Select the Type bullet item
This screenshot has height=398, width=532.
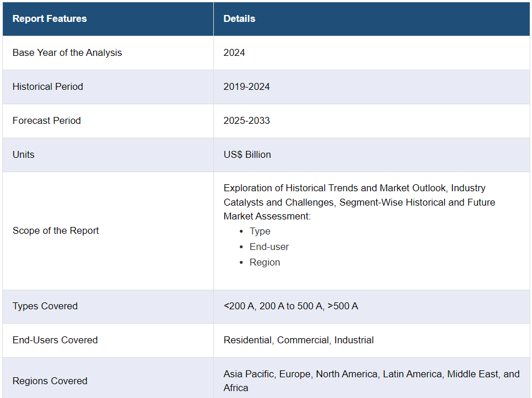coord(260,231)
